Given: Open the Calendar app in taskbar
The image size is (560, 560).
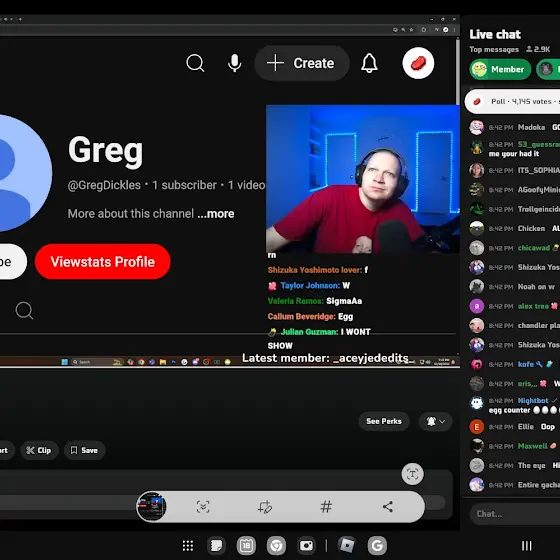Looking at the screenshot, I should (246, 546).
